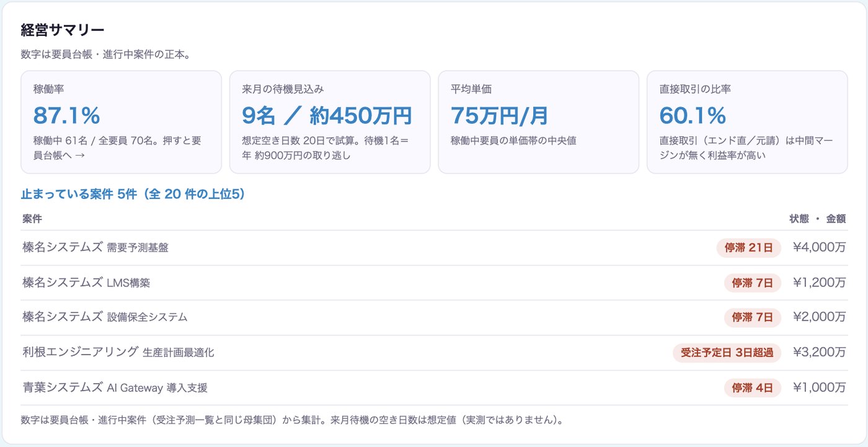Click the ¥1,000万 amount
Viewport: 868px width, 447px height.
[819, 388]
